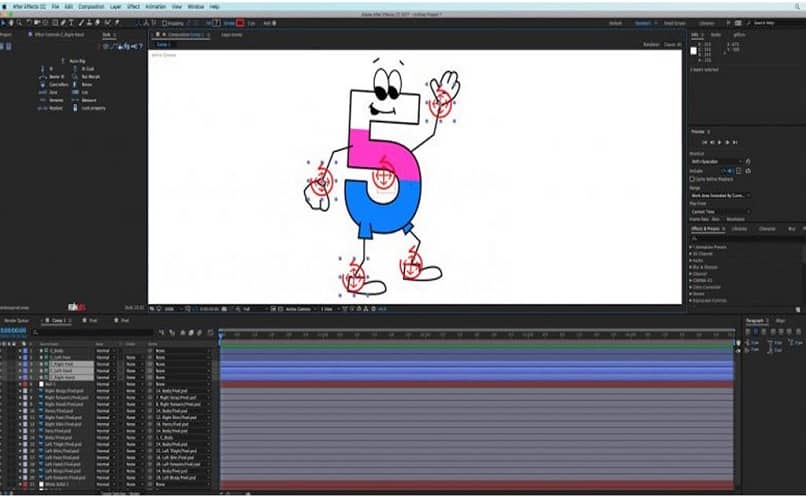
Task: Select the White Solid 1 layer
Action: [x=58, y=484]
